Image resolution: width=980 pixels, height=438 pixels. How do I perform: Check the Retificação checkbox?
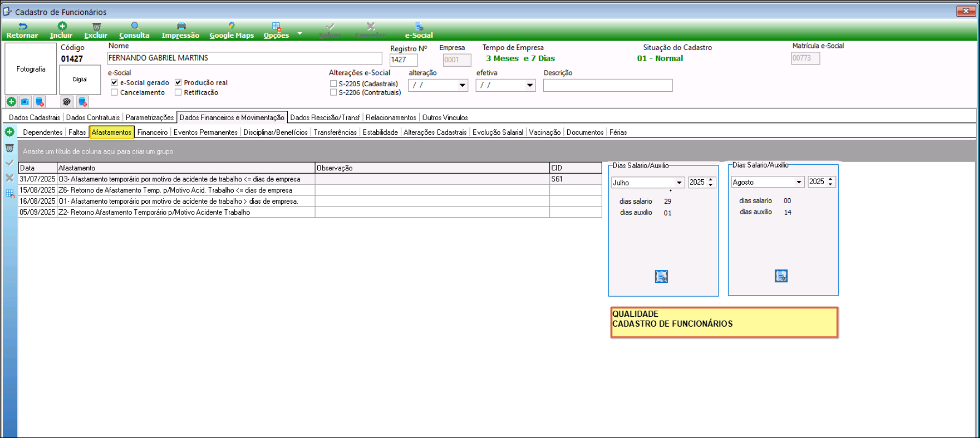coord(178,92)
